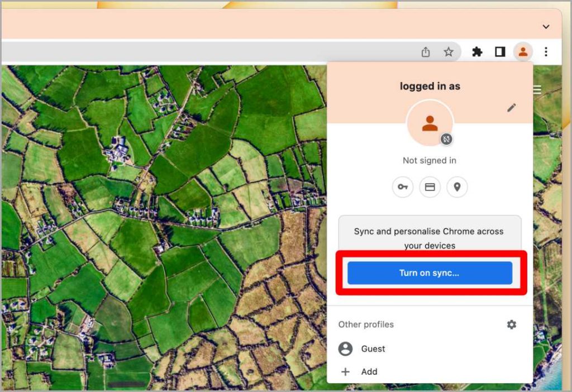Expand the tab search chevron
Screen dimensions: 572x392
pyautogui.click(x=546, y=27)
